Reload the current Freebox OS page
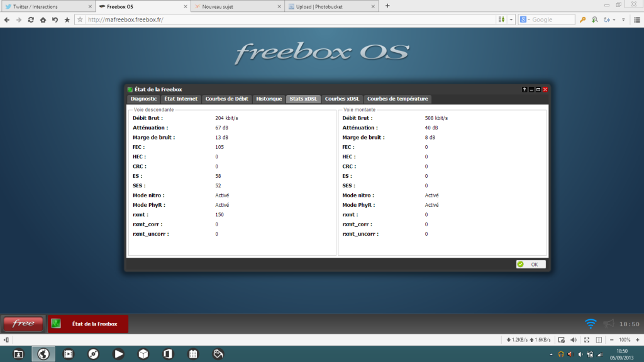644x362 pixels. (x=31, y=19)
